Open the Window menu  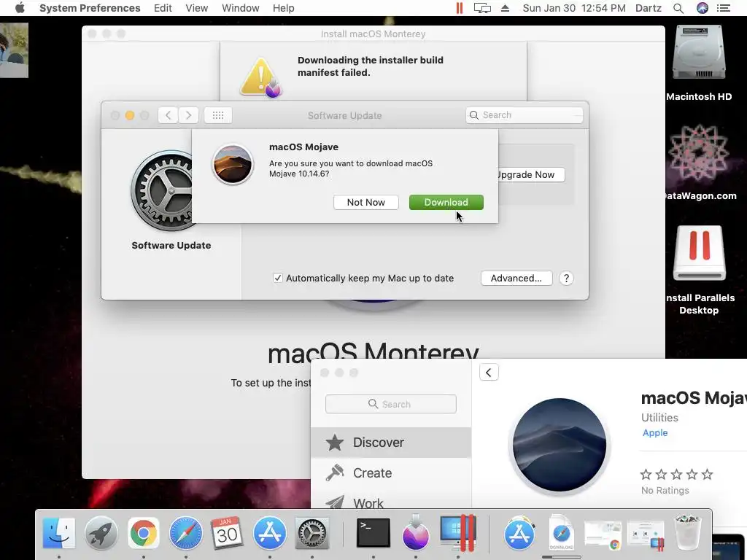click(x=241, y=8)
